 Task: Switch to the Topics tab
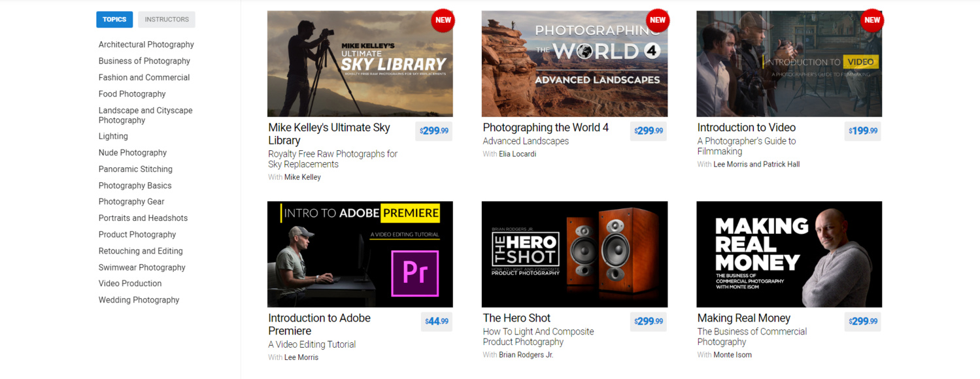pyautogui.click(x=114, y=20)
